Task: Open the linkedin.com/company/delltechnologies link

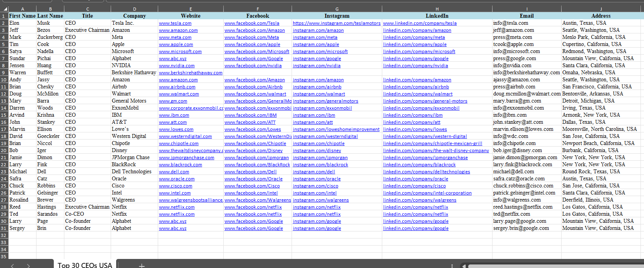Action: pos(427,172)
